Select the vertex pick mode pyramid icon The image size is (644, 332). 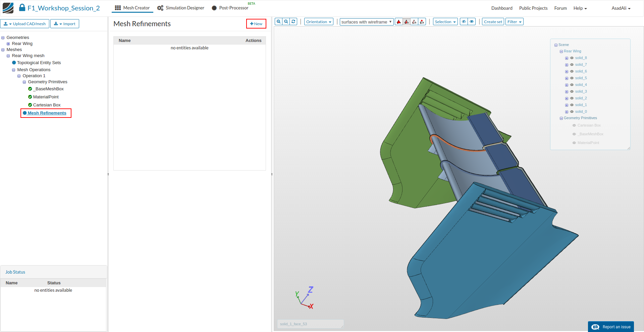coord(422,22)
